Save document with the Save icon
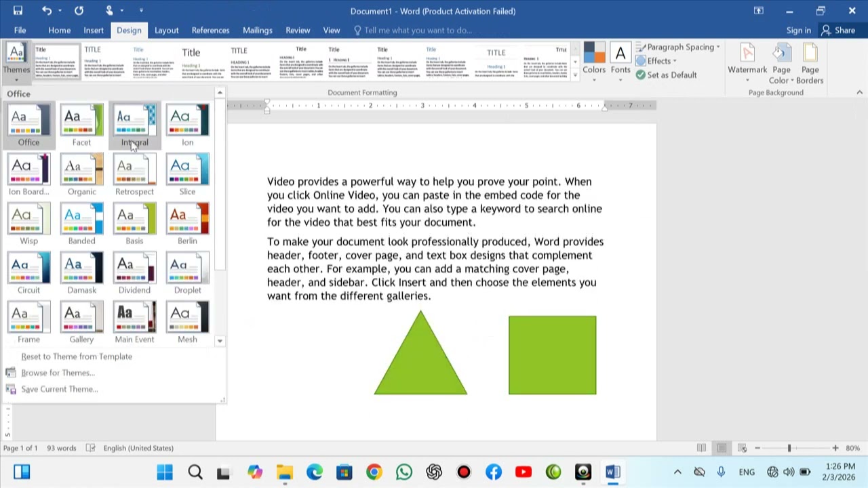Screen dimensions: 868x488 (18, 11)
